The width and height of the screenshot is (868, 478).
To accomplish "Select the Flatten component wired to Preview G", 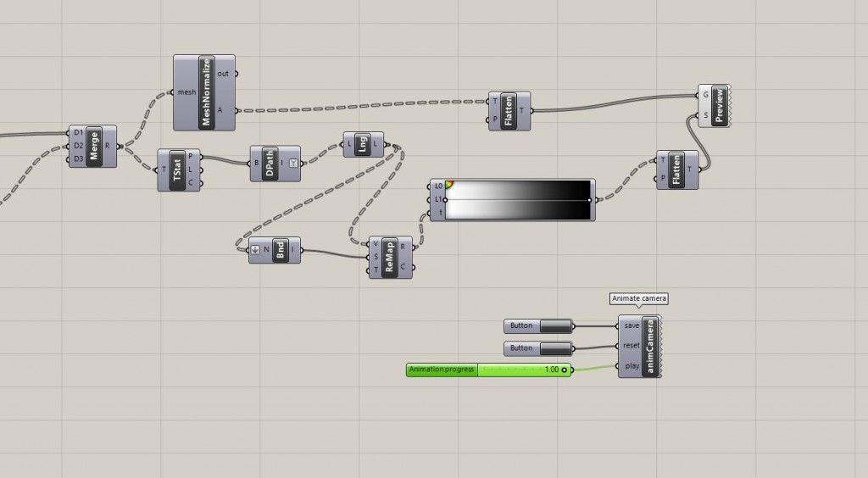I will tap(509, 111).
